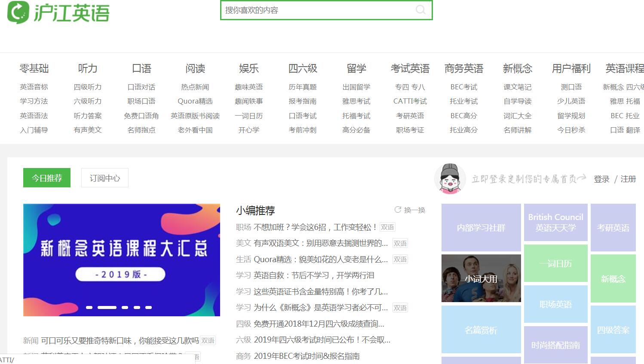Open the 出国留学 link
The image size is (644, 364).
(x=356, y=87)
